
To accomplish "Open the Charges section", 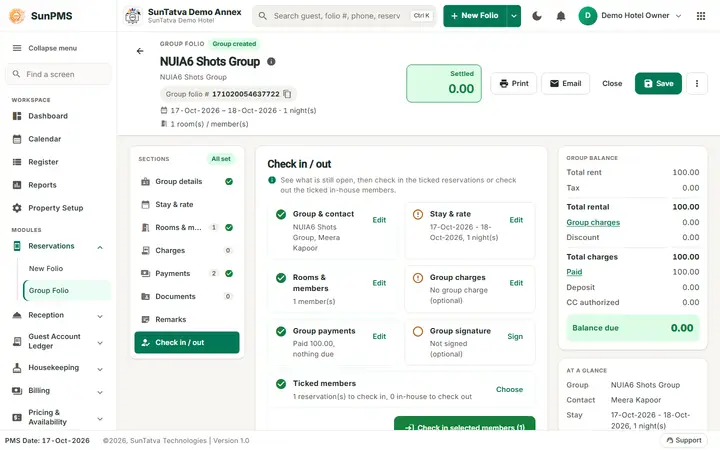I will (x=187, y=251).
